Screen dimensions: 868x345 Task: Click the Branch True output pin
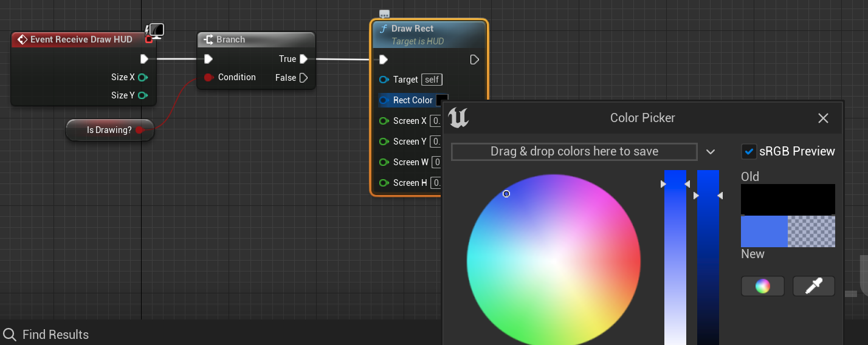[303, 59]
